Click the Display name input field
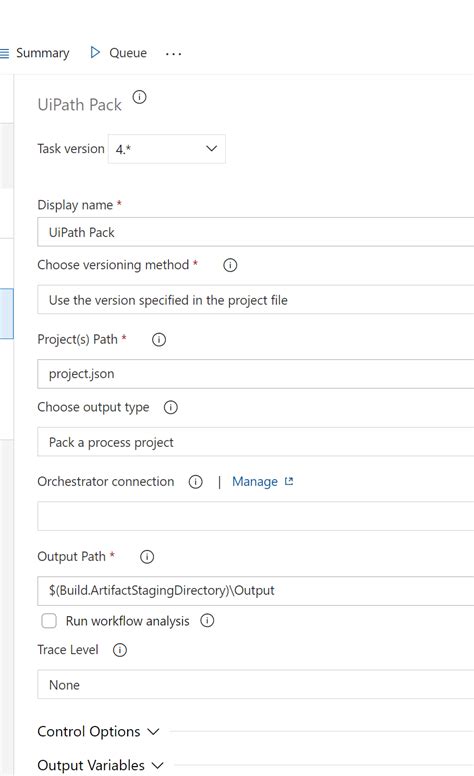 pyautogui.click(x=255, y=232)
